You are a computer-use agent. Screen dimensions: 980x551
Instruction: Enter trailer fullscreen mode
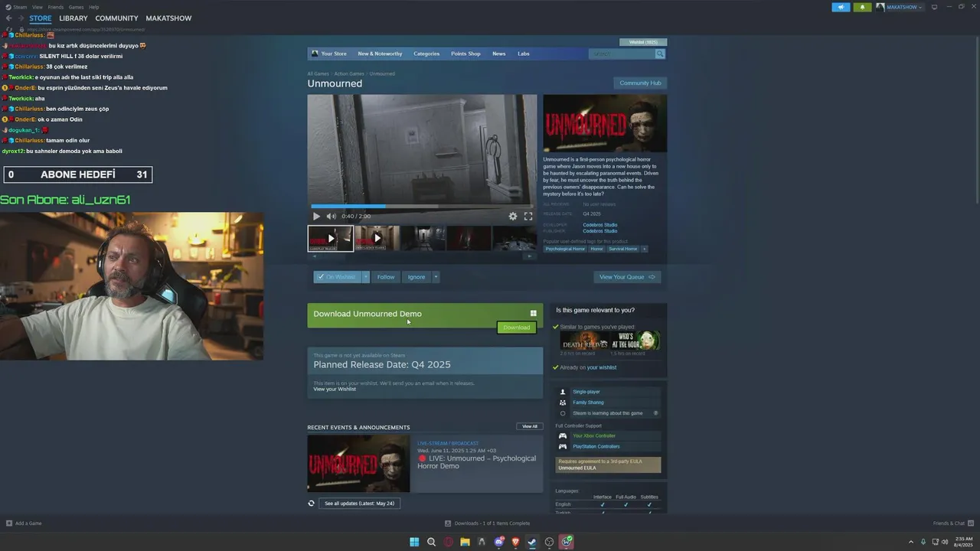click(x=528, y=217)
